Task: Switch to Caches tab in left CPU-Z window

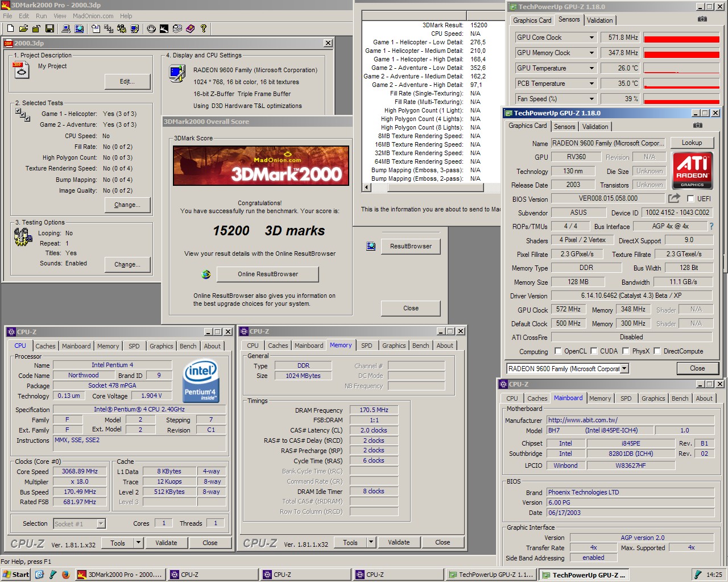Action: point(45,346)
